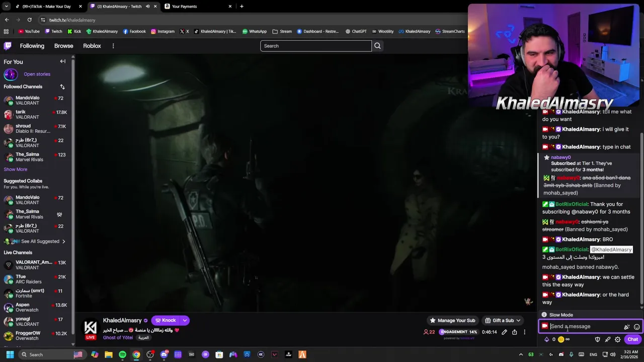Screen dimensions: 644x362
Task: Open the top nav more options dots
Action: [113, 46]
